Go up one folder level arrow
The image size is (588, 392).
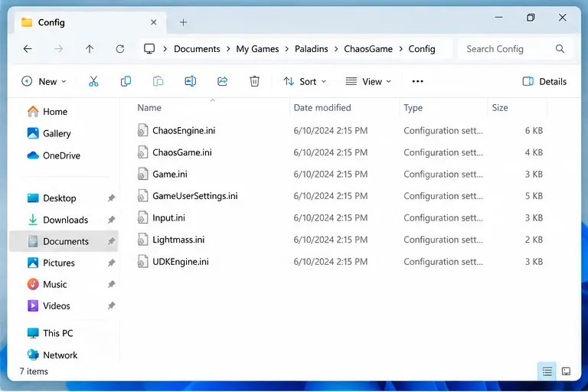coord(90,49)
